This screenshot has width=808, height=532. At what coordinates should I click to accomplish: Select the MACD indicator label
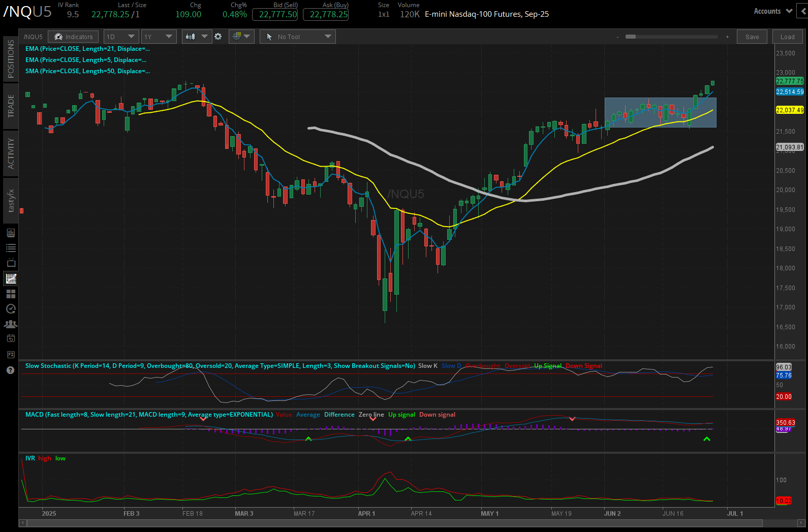pyautogui.click(x=149, y=415)
